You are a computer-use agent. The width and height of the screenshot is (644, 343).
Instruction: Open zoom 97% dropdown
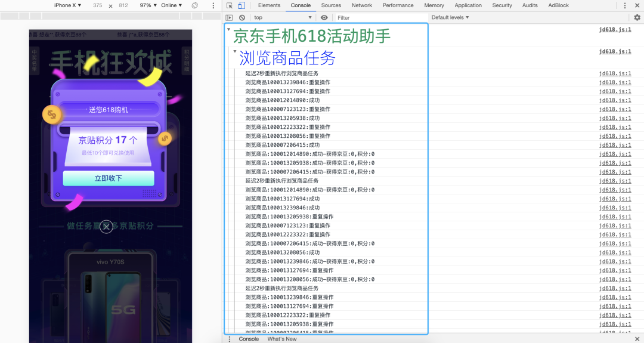pos(148,5)
